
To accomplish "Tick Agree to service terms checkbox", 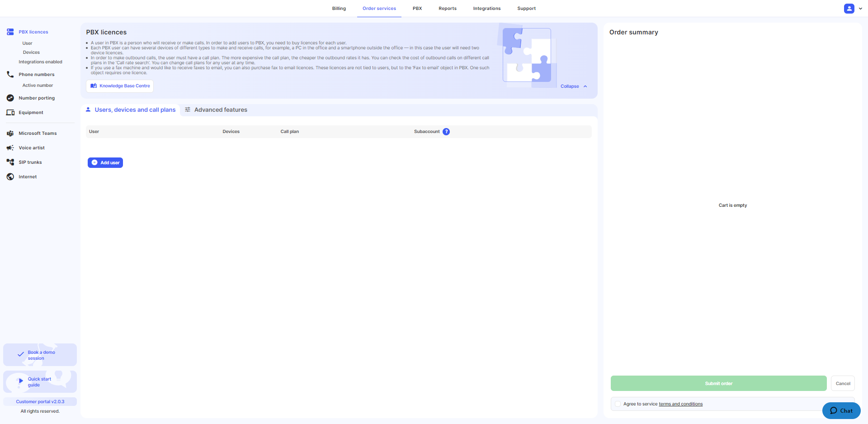I will click(618, 404).
